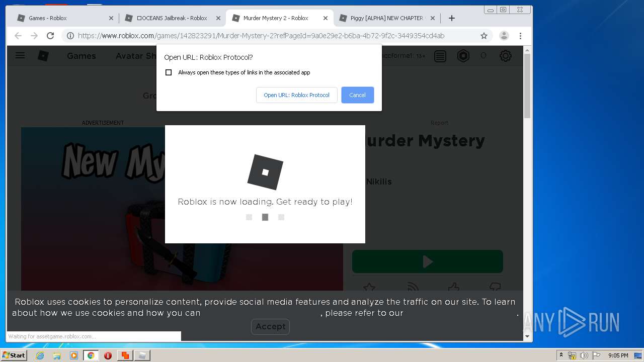
Task: Click the Chrome forward arrow
Action: (34, 36)
